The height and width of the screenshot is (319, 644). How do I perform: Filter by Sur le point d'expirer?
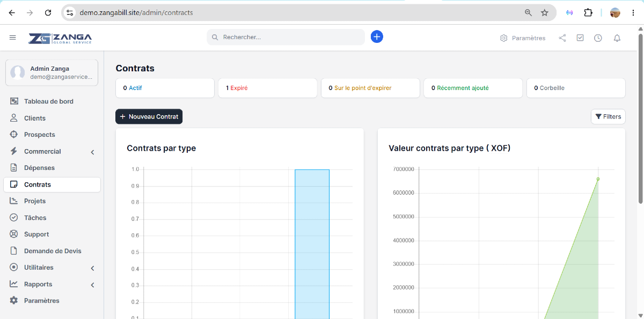click(x=370, y=88)
